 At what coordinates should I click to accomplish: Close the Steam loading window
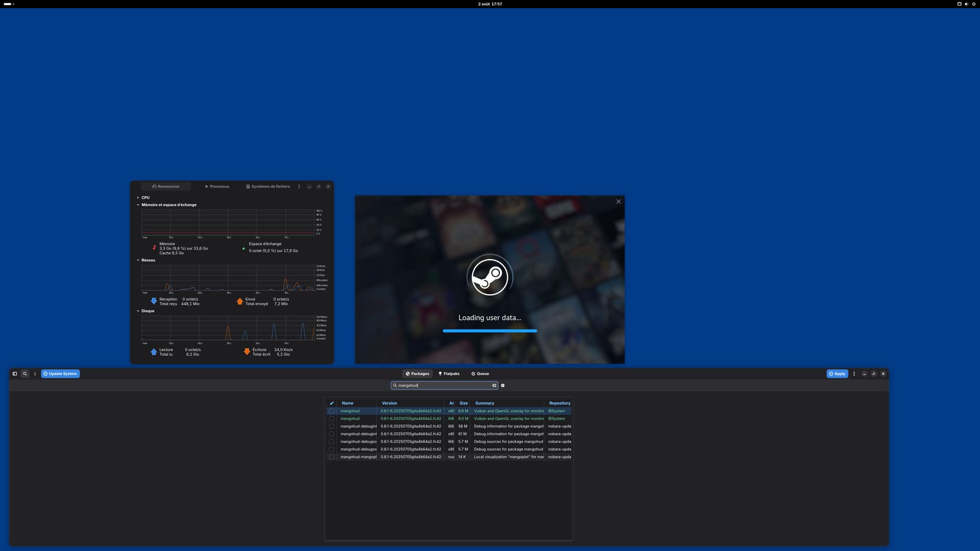pyautogui.click(x=618, y=202)
